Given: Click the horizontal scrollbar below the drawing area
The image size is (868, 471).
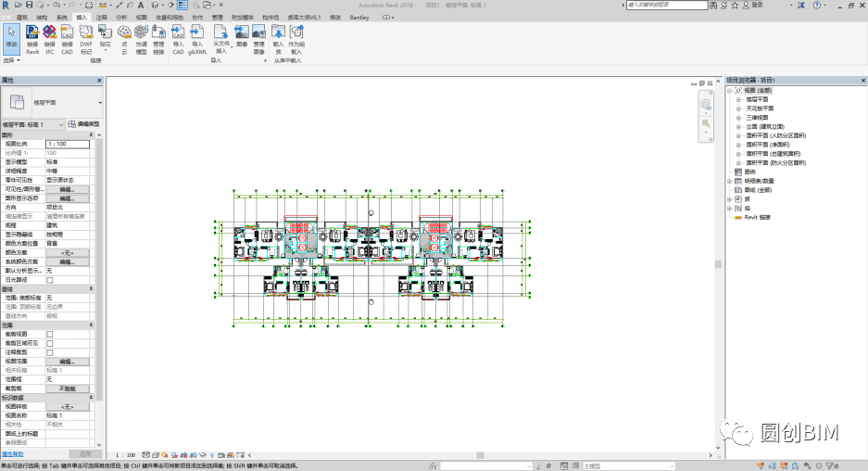Looking at the screenshot, I should click(x=481, y=455).
